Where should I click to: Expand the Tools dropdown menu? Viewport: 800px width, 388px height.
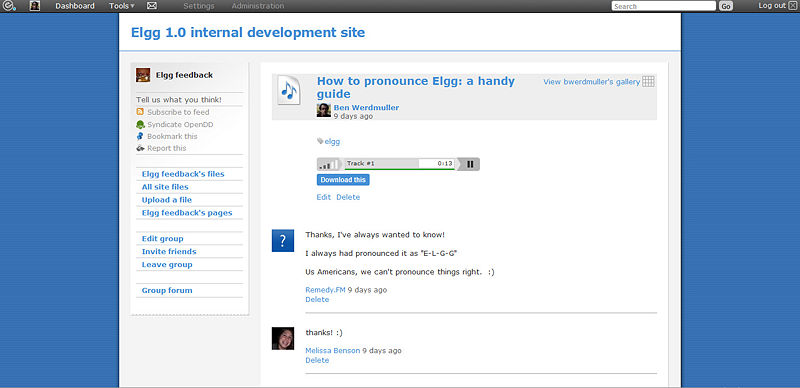122,6
